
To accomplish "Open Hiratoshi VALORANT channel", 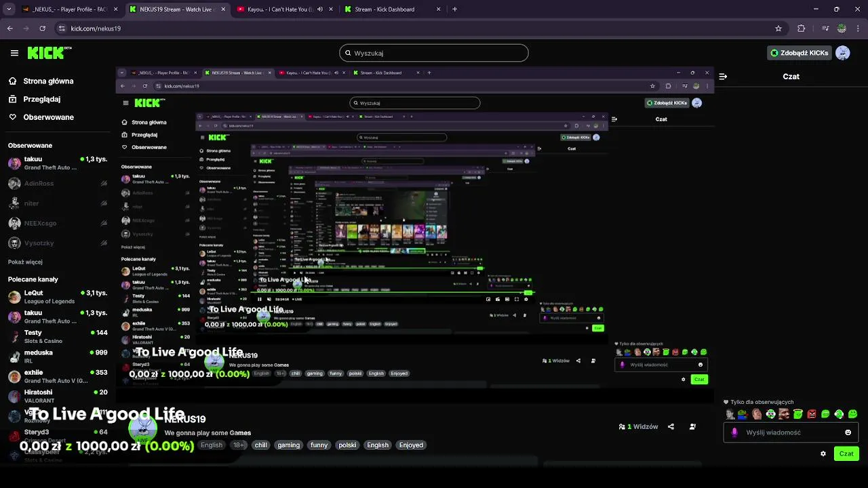I will pyautogui.click(x=58, y=396).
